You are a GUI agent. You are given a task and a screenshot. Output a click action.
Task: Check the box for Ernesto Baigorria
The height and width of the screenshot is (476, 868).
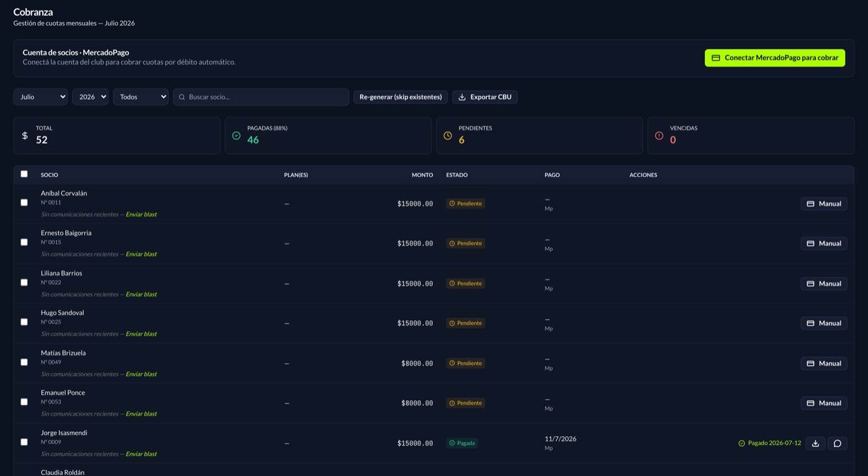pyautogui.click(x=24, y=243)
